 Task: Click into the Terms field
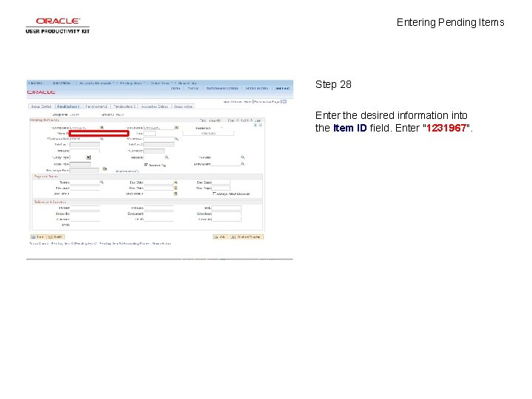(84, 183)
